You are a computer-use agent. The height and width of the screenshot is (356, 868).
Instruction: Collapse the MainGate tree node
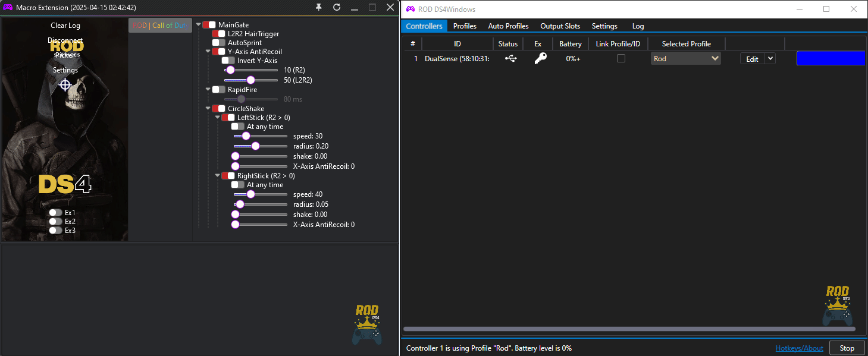198,25
